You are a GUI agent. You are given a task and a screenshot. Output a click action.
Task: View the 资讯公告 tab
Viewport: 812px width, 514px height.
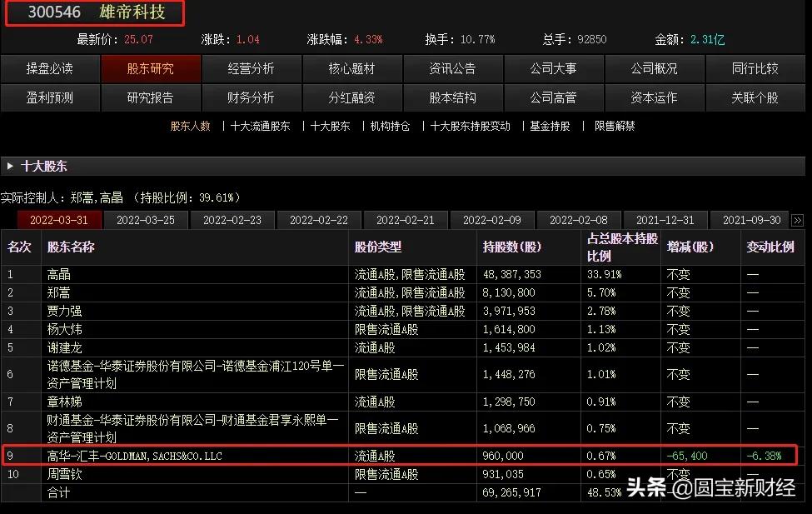[453, 69]
